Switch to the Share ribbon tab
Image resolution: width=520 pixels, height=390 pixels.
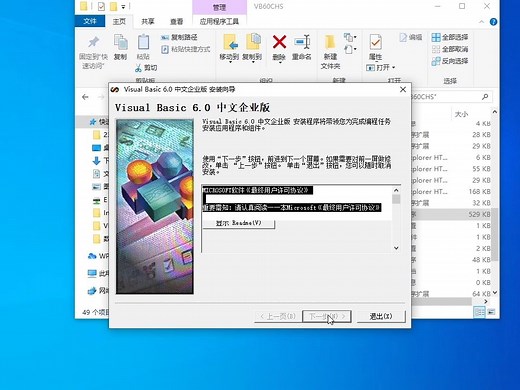point(148,21)
